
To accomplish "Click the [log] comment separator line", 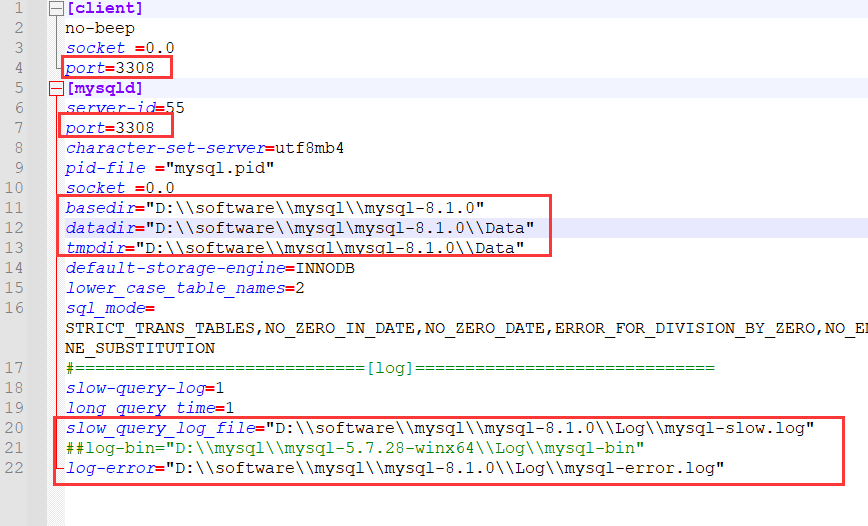I will 390,368.
